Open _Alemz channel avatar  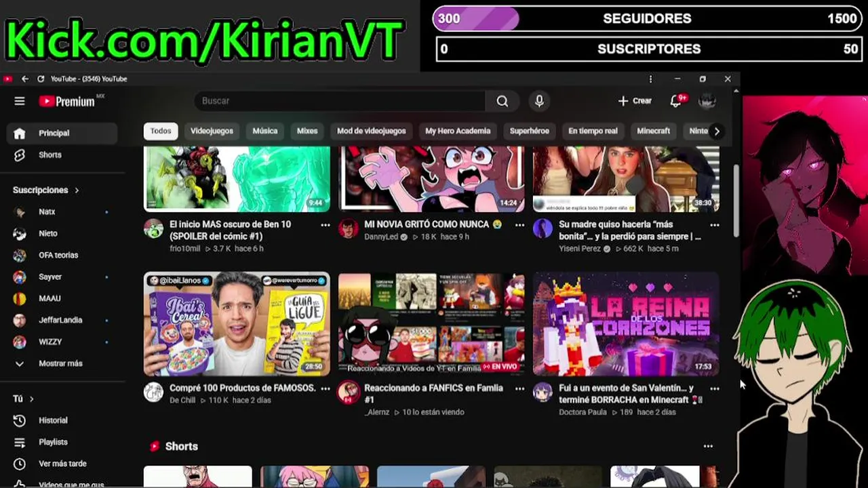[x=349, y=392]
